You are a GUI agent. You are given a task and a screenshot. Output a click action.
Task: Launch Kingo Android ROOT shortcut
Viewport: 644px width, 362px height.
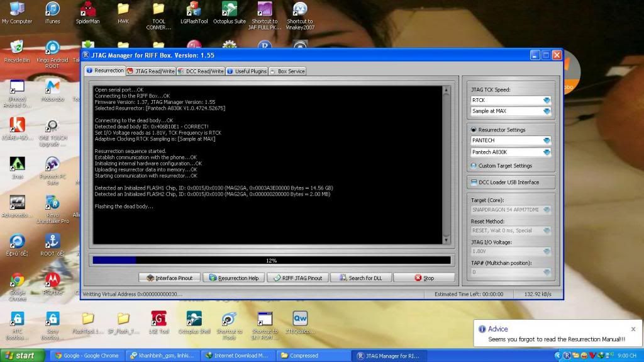pos(52,54)
